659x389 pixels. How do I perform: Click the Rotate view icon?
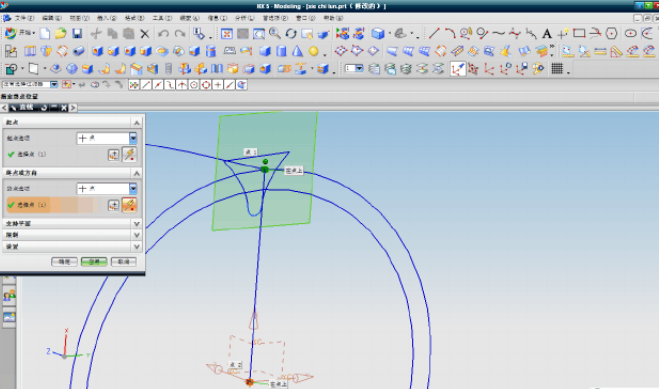tap(291, 34)
